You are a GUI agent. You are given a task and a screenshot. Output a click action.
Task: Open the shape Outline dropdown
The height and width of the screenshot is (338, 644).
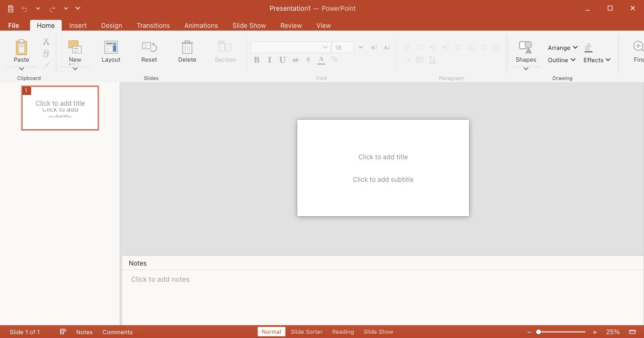pos(562,60)
